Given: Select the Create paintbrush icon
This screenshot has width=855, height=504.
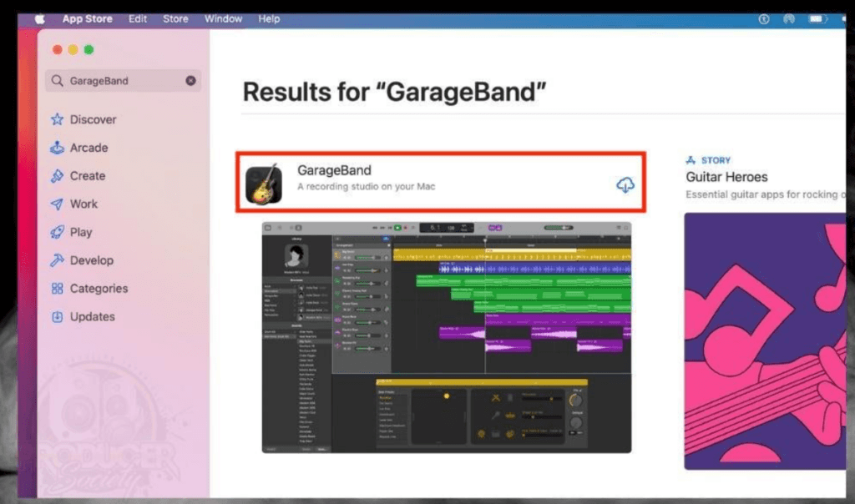Looking at the screenshot, I should click(58, 176).
